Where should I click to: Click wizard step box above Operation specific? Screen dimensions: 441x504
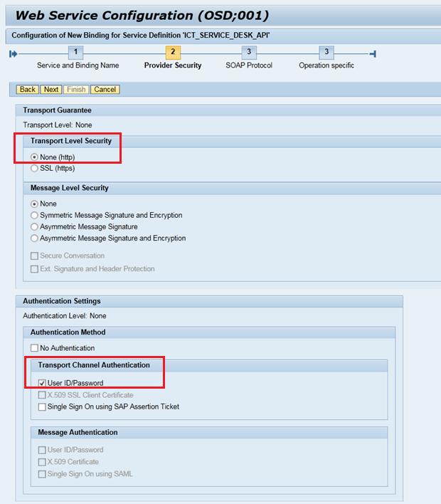(x=326, y=52)
